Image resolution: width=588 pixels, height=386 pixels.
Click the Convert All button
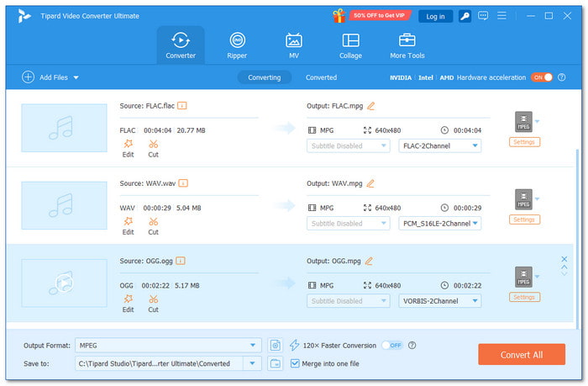click(521, 354)
